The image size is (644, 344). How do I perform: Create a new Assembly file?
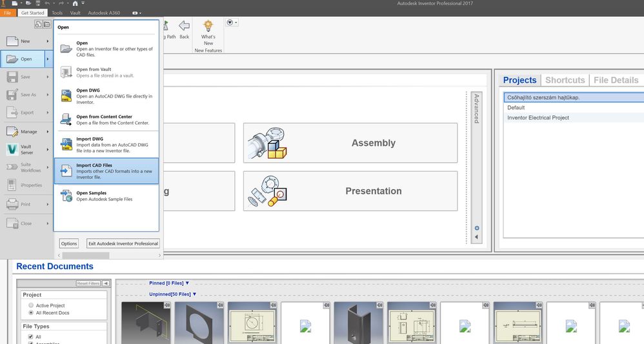click(x=350, y=143)
